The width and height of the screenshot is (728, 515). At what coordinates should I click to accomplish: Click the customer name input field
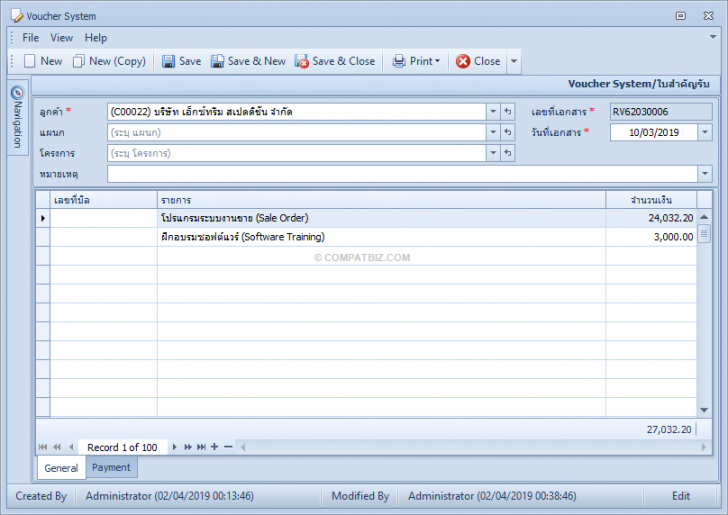297,112
